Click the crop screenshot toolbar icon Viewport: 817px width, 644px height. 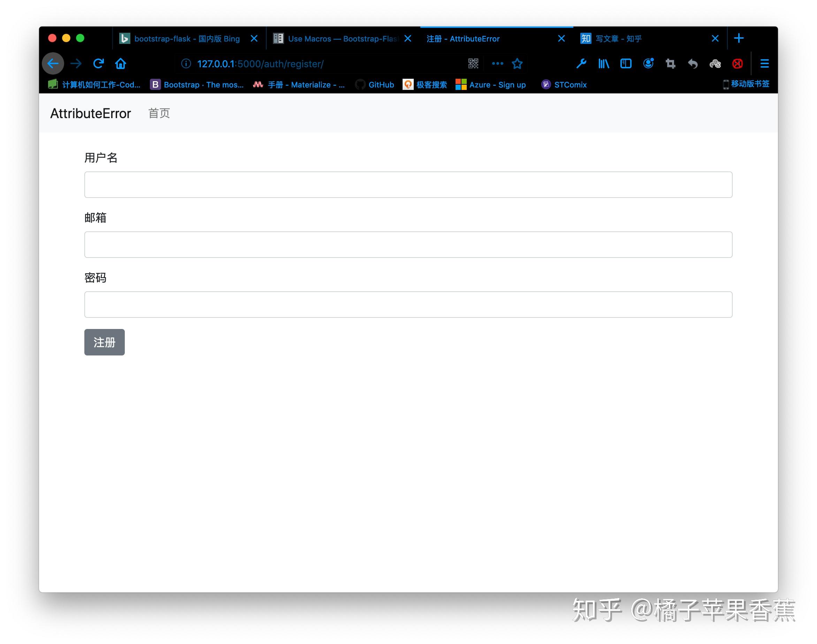(670, 63)
